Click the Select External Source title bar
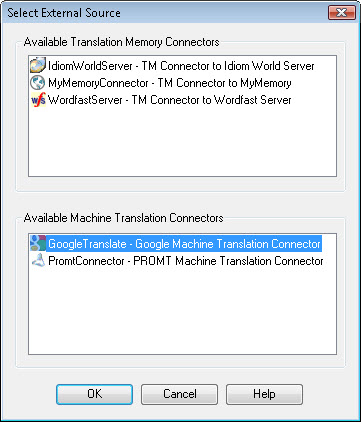361x422 pixels. (167, 13)
